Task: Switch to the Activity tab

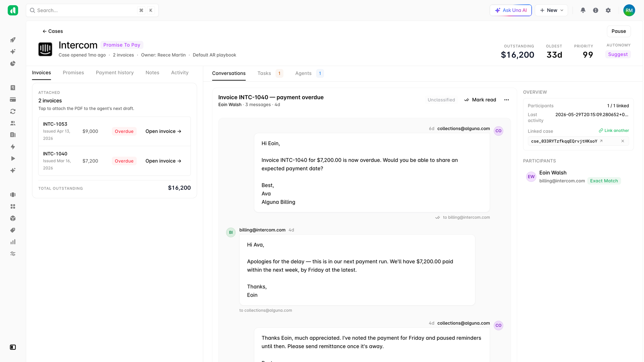Action: [180, 73]
